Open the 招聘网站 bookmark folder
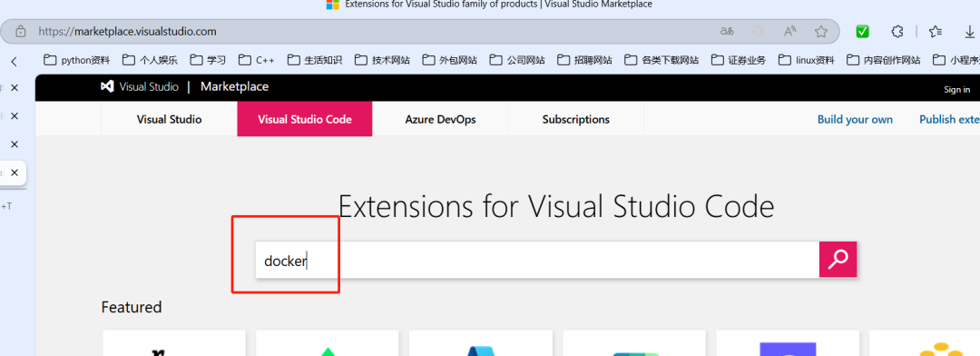 point(584,60)
